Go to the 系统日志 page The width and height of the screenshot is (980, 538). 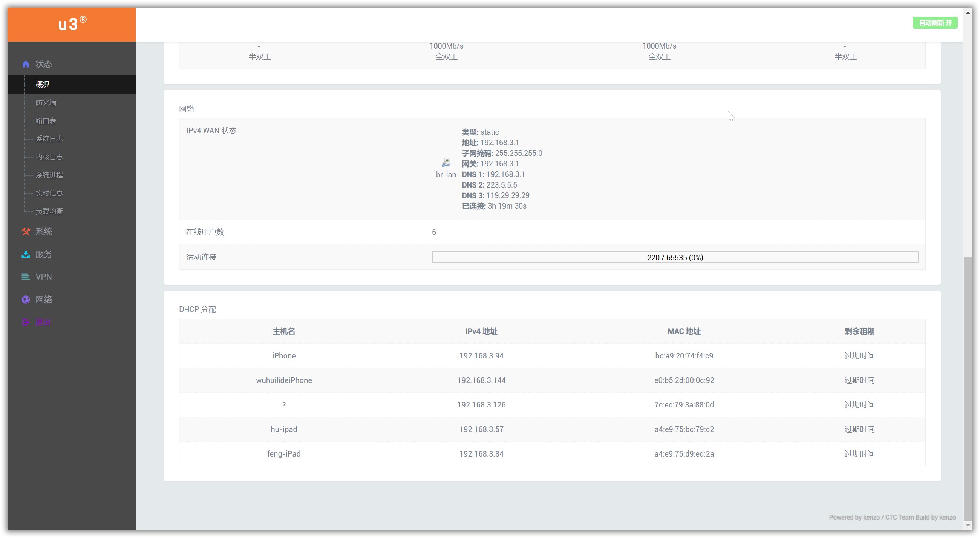(49, 138)
